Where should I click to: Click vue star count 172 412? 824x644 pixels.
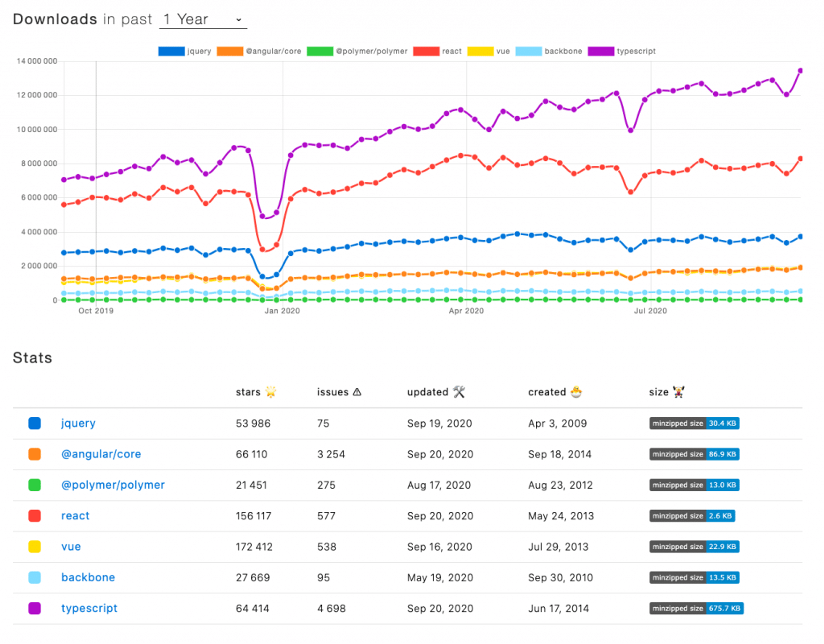(x=254, y=547)
